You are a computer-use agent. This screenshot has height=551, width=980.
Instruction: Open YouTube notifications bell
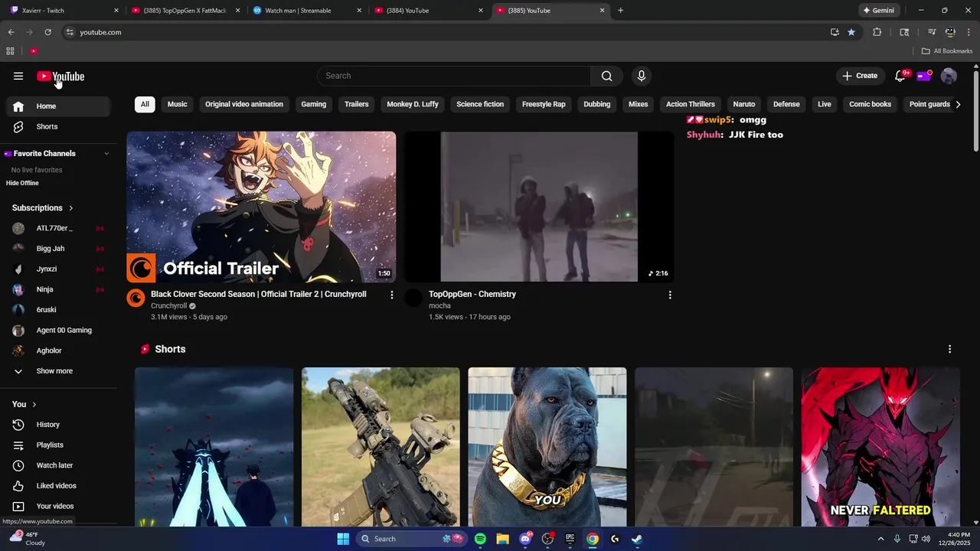pyautogui.click(x=900, y=76)
